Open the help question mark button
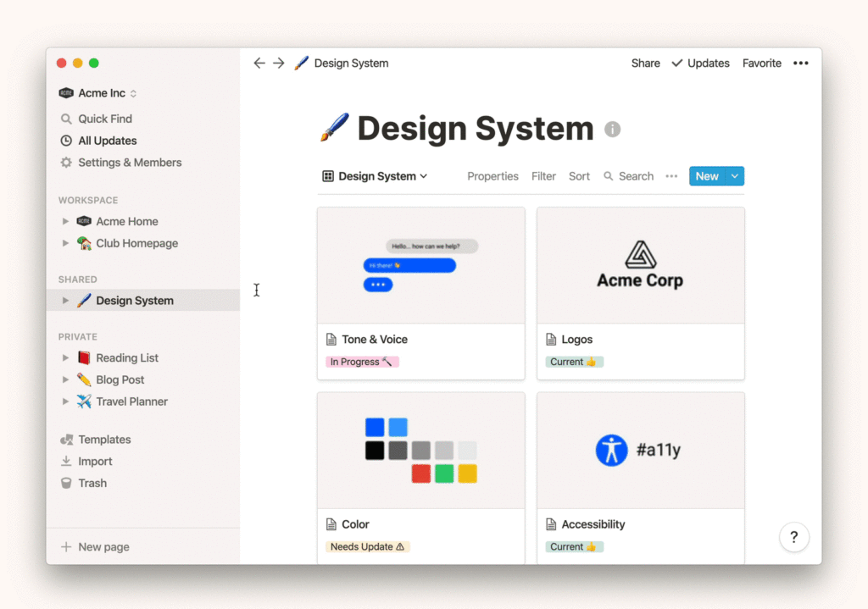Screen dimensions: 868x609 click(793, 537)
